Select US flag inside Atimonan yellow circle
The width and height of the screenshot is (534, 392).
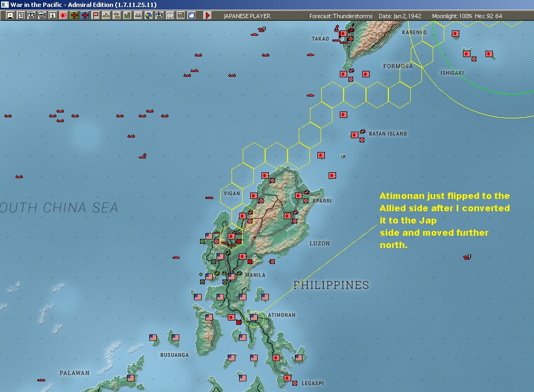click(254, 317)
